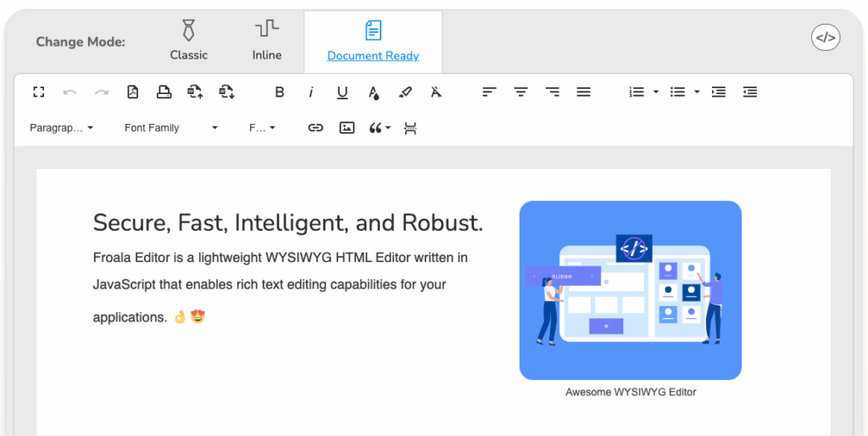Export to Word icon with down arrow
This screenshot has width=868, height=436.
[227, 92]
